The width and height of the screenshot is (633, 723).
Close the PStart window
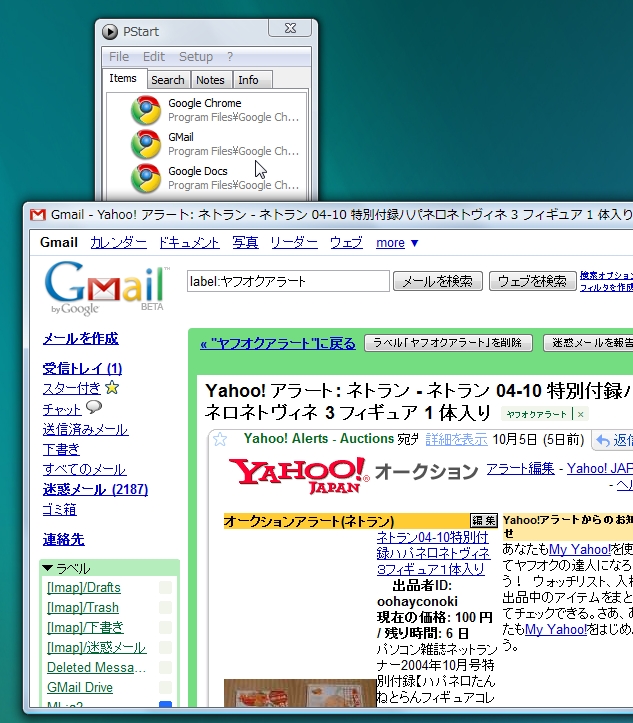tap(290, 28)
